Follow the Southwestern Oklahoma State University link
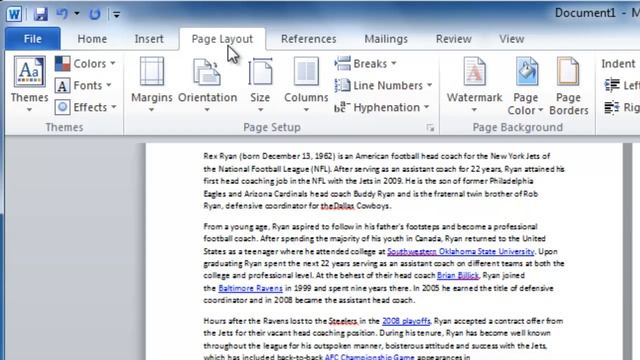This screenshot has width=640, height=360. [x=461, y=251]
